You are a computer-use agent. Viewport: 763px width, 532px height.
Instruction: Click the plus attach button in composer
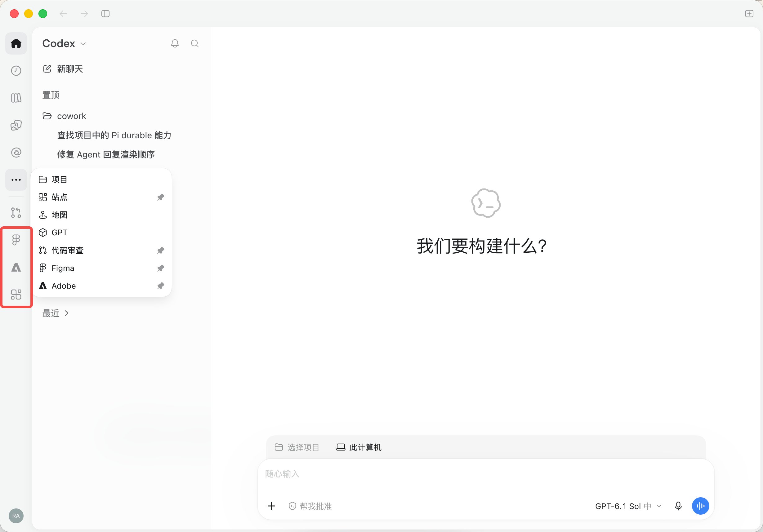coord(271,506)
